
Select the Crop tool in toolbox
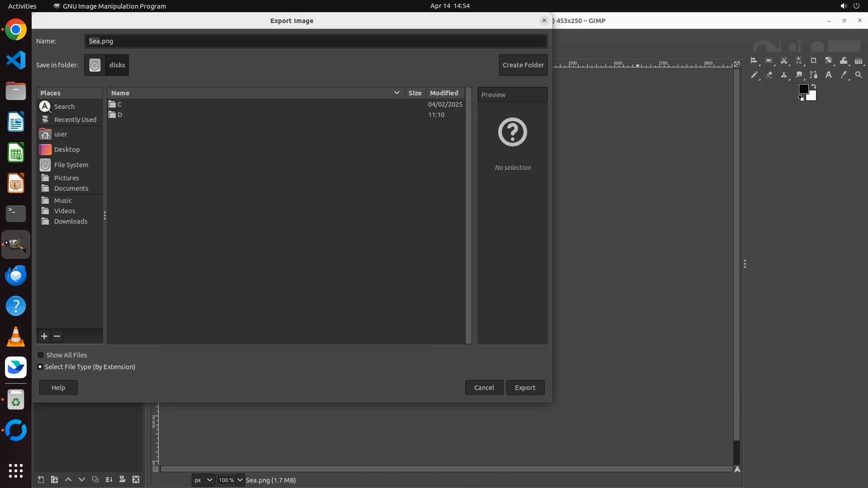click(813, 61)
